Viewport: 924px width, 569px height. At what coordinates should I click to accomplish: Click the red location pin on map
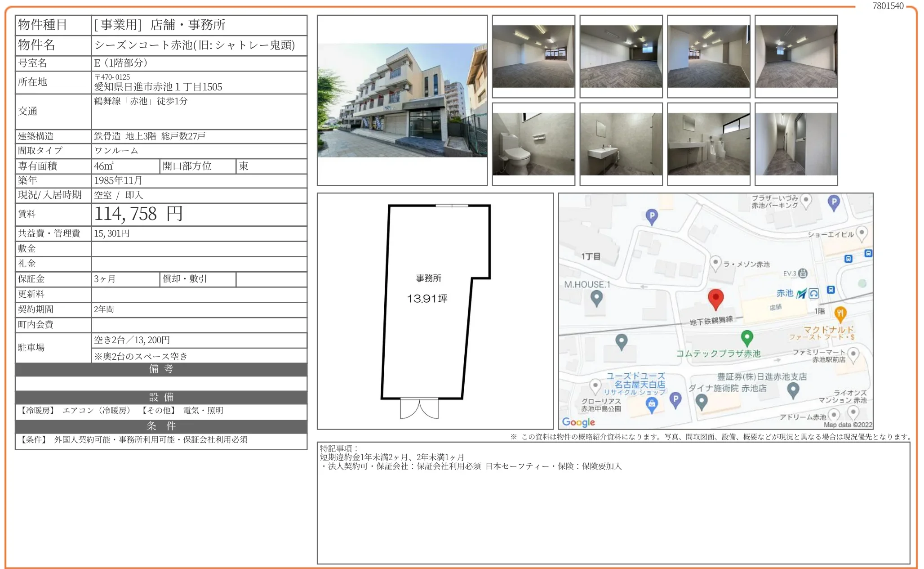coord(715,299)
